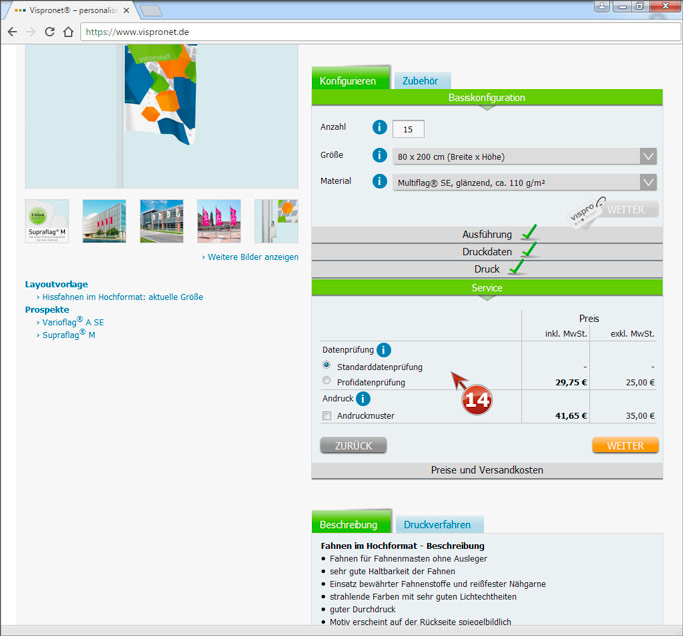View the flagpole close-up thumbnail
683x636 pixels.
tap(277, 221)
